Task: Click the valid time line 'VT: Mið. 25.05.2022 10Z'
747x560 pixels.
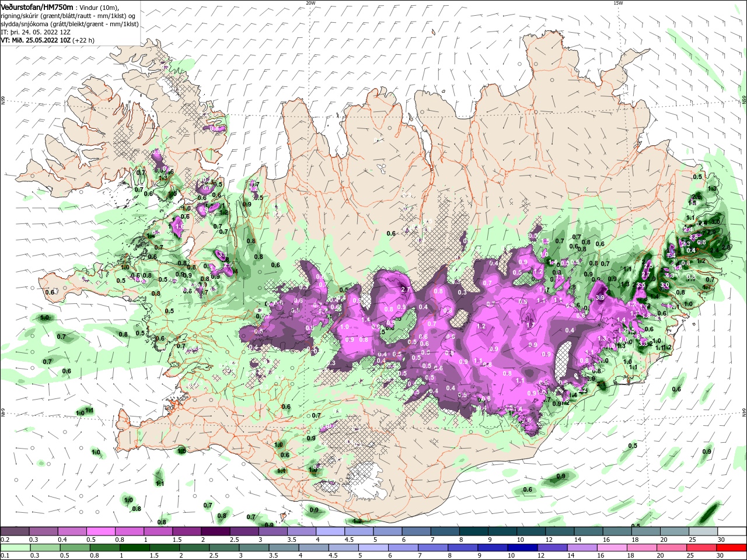Action: (x=36, y=40)
